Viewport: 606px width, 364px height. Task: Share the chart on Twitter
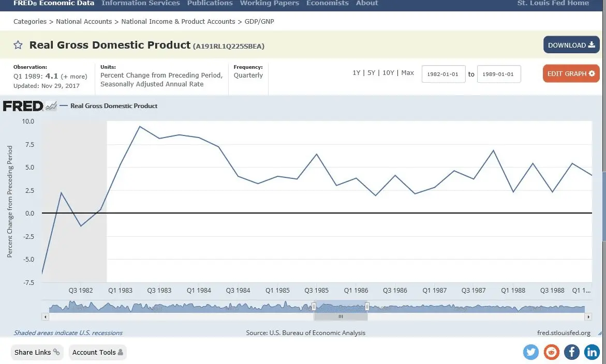(531, 352)
